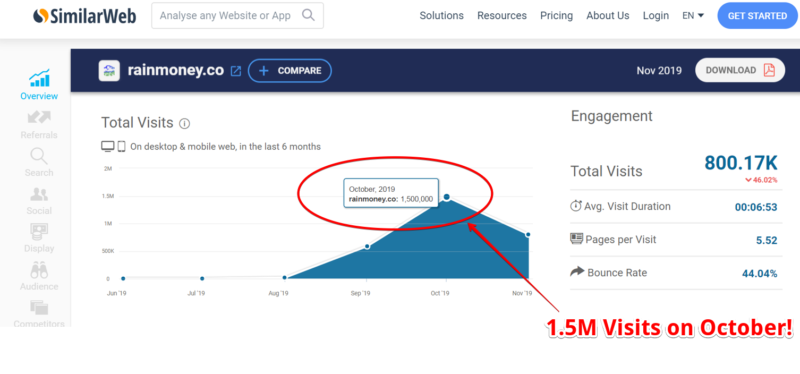Go to the Social sidebar section
Screen dimensions: 800x374
click(39, 194)
